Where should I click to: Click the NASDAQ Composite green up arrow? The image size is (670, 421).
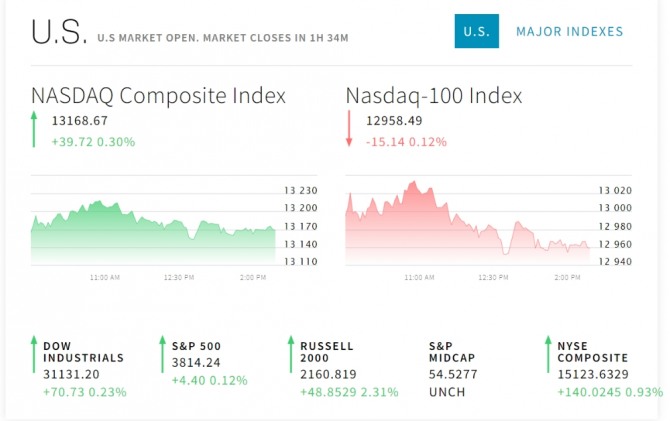click(x=34, y=130)
